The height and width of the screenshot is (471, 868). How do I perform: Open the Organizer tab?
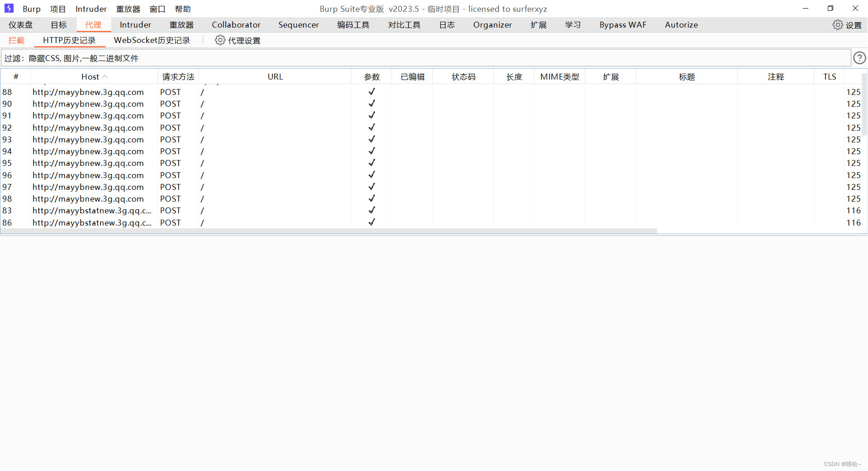[492, 25]
